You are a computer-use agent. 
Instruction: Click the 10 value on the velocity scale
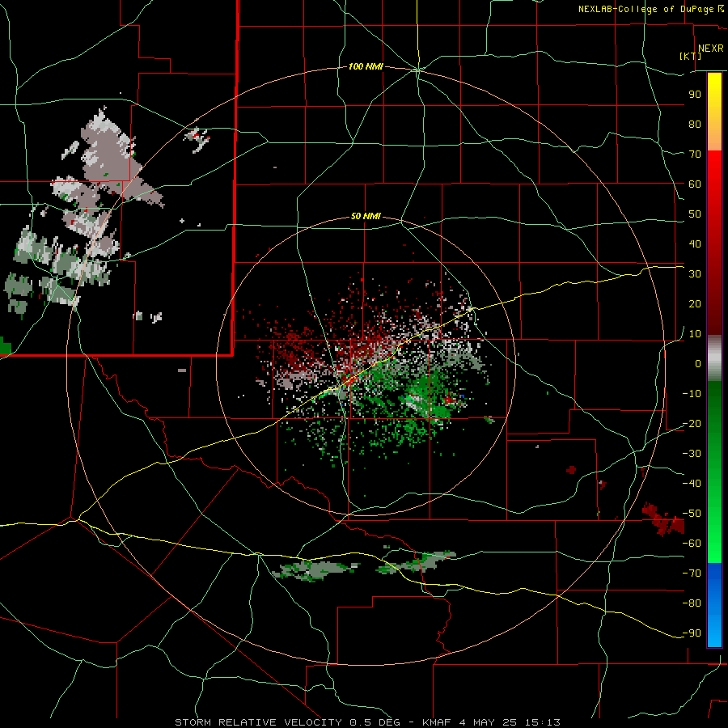695,334
